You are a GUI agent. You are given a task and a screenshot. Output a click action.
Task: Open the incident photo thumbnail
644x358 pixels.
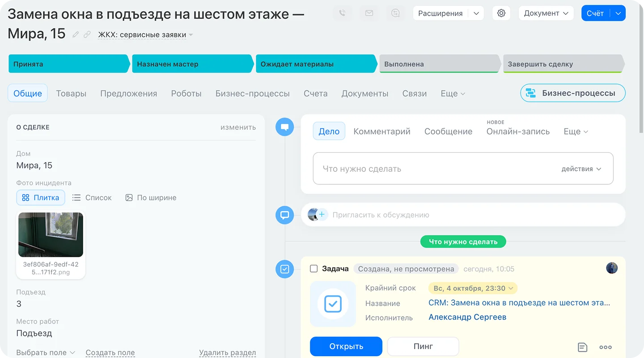tap(51, 234)
